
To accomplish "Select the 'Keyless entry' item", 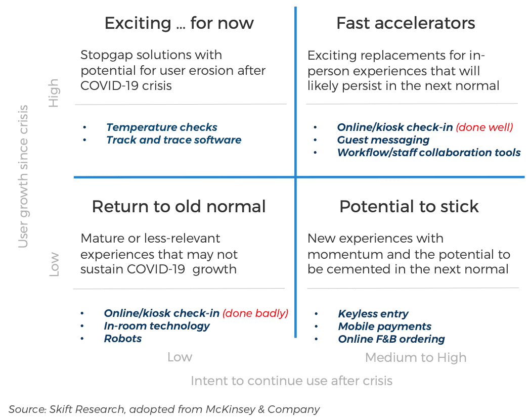I will (x=373, y=314).
